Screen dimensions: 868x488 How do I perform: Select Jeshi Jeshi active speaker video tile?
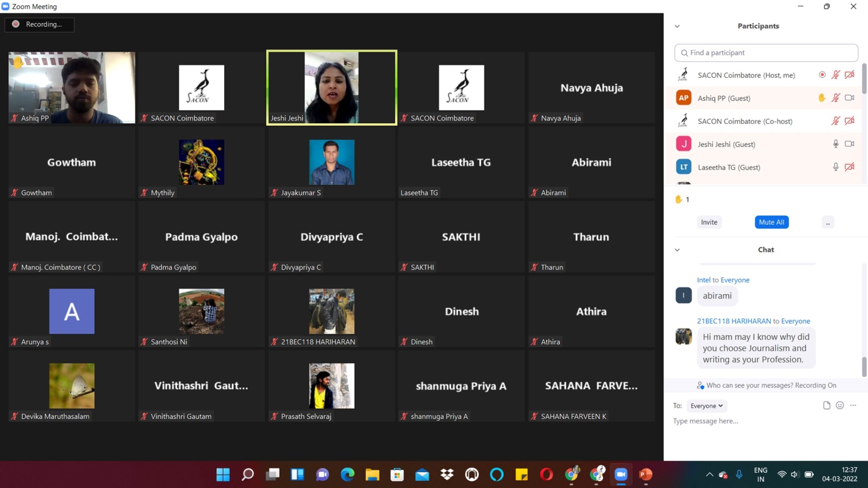point(332,88)
